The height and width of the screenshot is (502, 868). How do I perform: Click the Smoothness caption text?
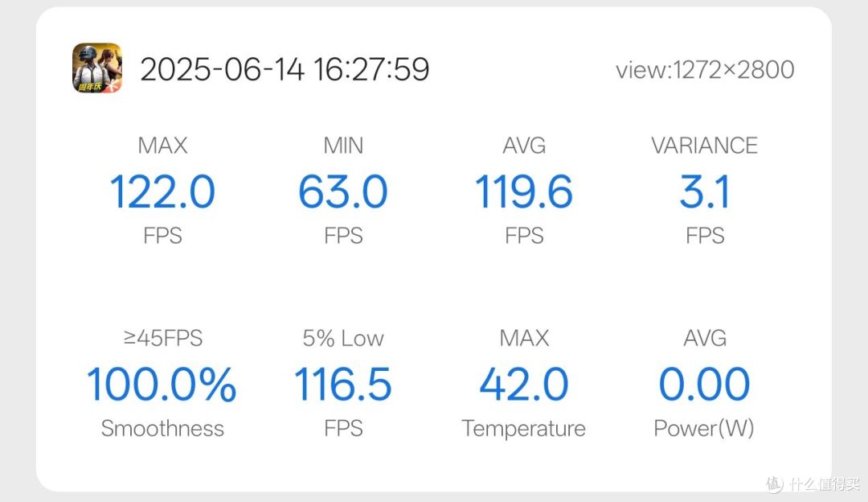(x=162, y=428)
